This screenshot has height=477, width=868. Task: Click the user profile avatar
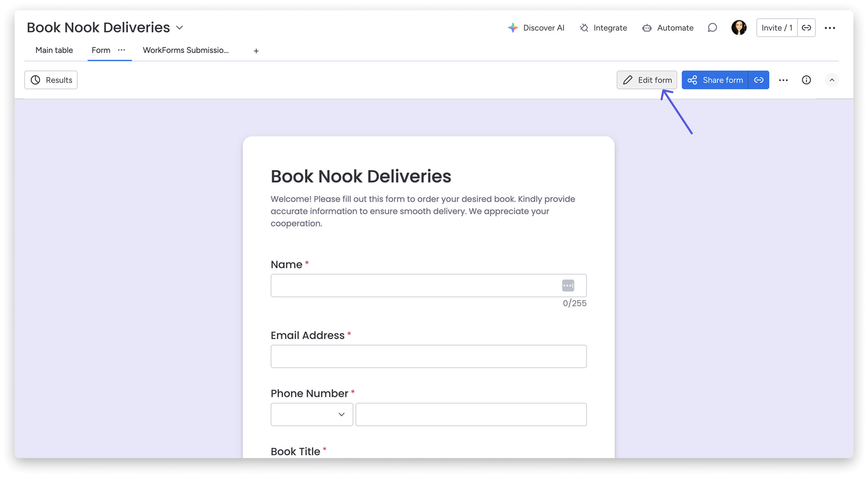pos(739,28)
